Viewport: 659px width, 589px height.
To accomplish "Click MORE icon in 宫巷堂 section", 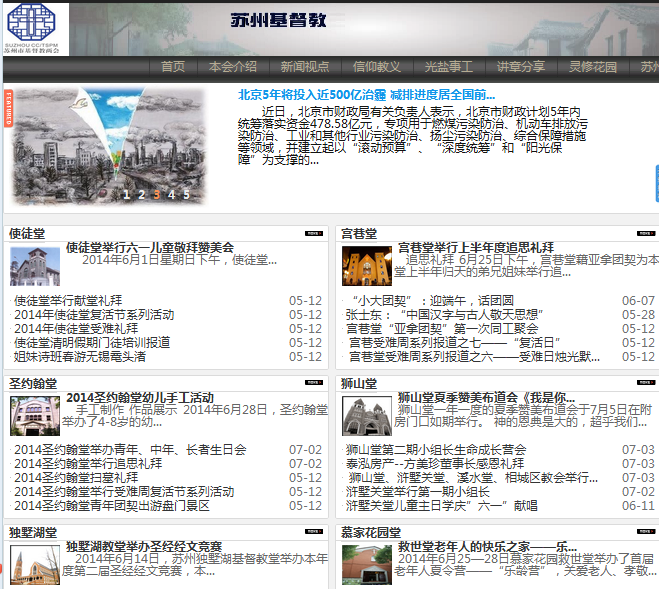I will 646,233.
